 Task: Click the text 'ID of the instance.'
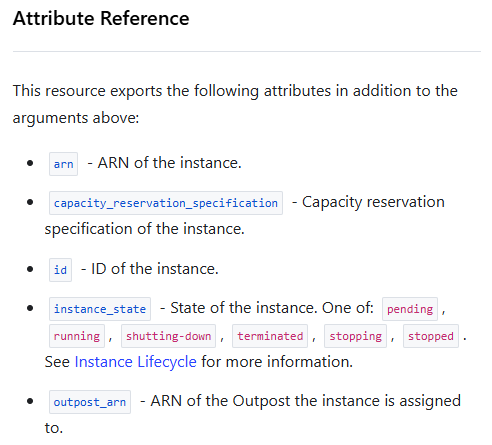[155, 269]
